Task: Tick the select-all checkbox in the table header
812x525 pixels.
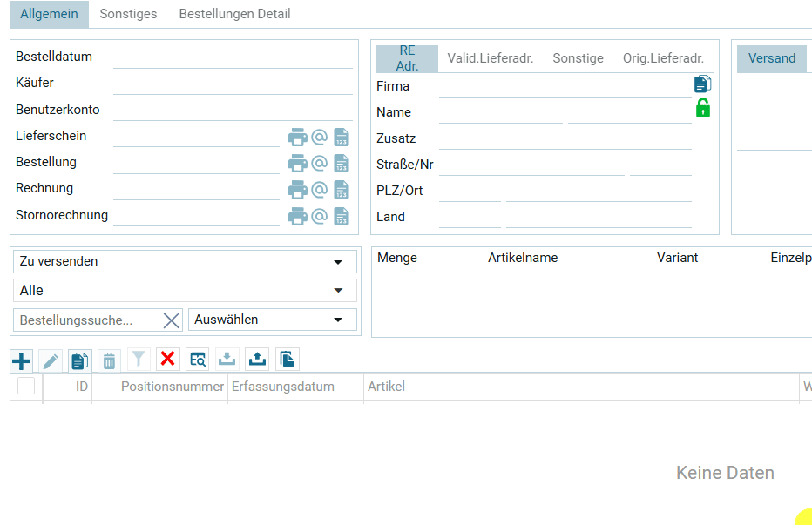Action: tap(26, 386)
